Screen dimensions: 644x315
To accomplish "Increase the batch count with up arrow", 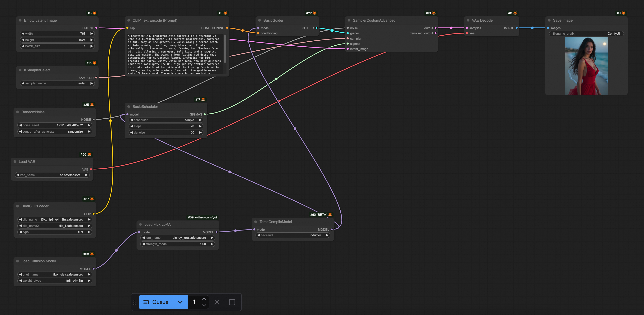I will [204, 299].
